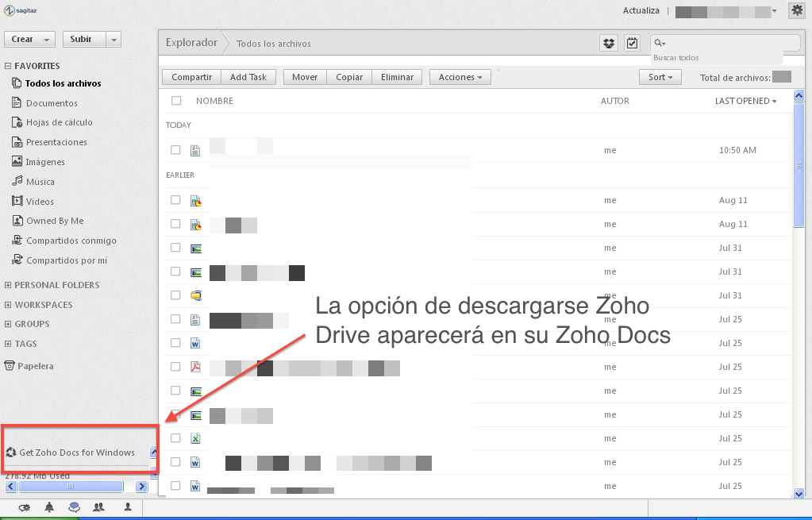Open the chat bubble icon in the bottom bar
Screen dimensions: 812x520
point(74,507)
